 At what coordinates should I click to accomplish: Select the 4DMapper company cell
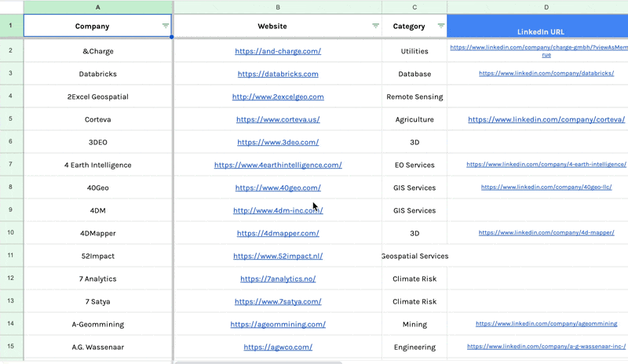click(x=97, y=234)
